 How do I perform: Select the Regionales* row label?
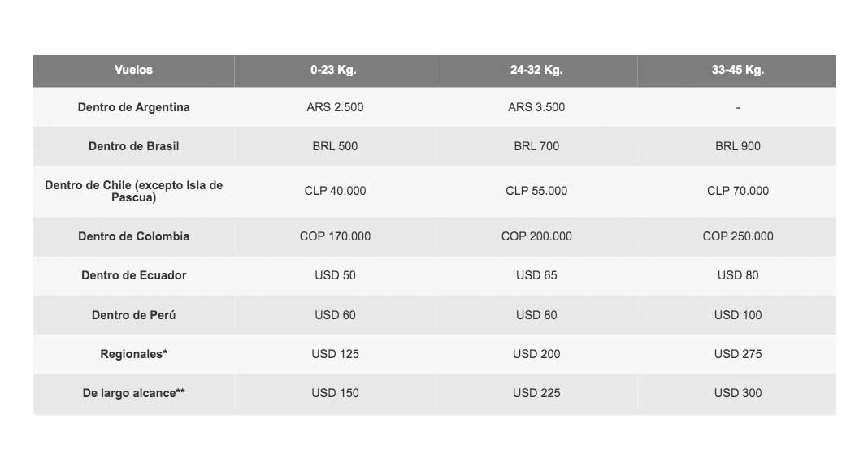133,354
